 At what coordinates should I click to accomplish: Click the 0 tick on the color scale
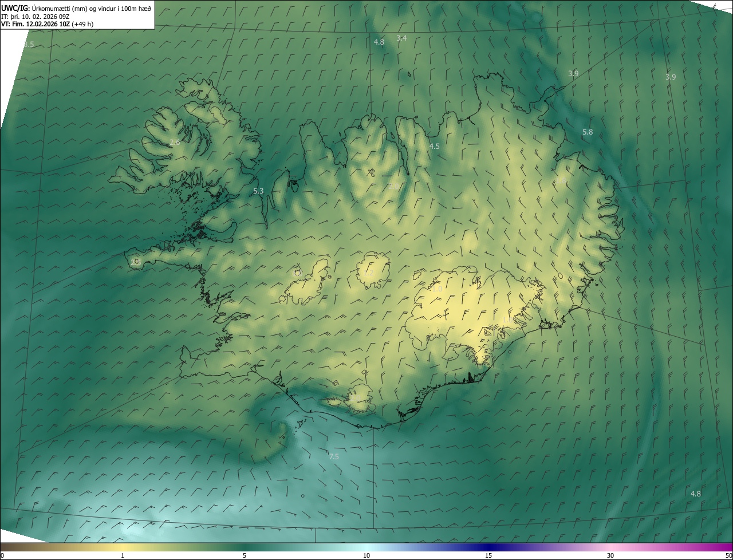coord(2,555)
